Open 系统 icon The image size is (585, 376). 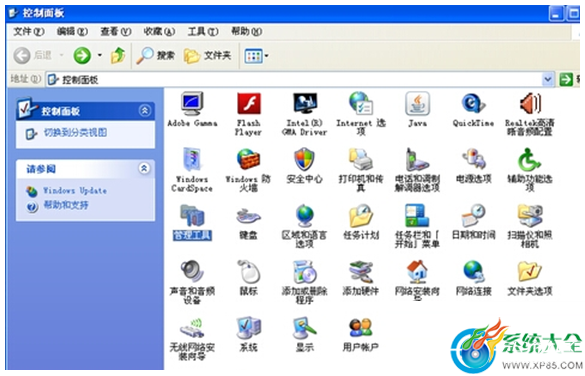coord(249,328)
